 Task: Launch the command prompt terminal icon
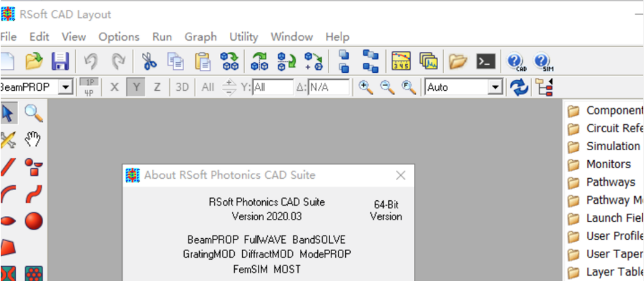[x=485, y=61]
